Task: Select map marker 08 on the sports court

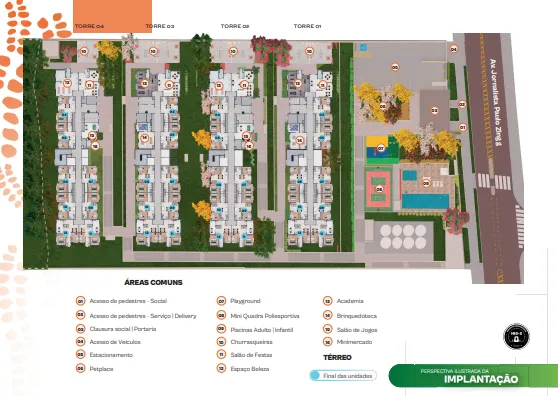Action: tap(379, 189)
